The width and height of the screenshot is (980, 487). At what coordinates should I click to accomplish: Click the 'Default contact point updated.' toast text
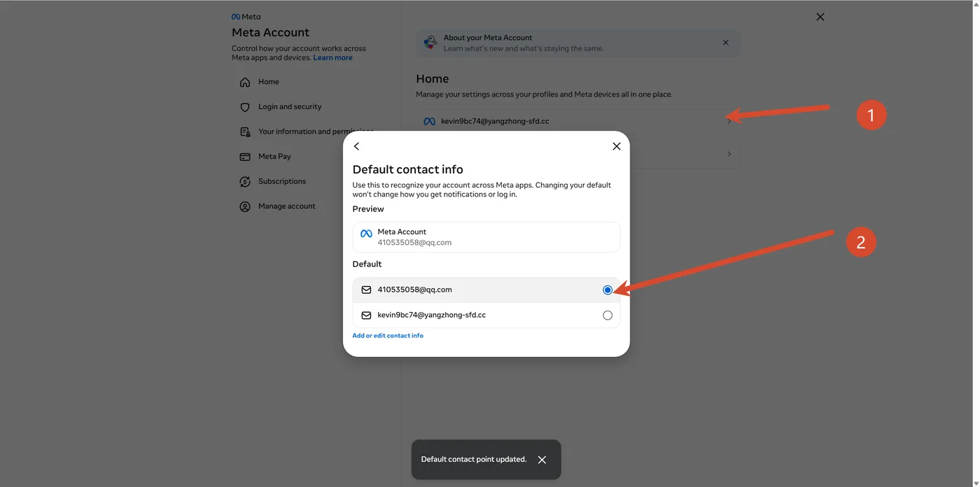click(474, 460)
